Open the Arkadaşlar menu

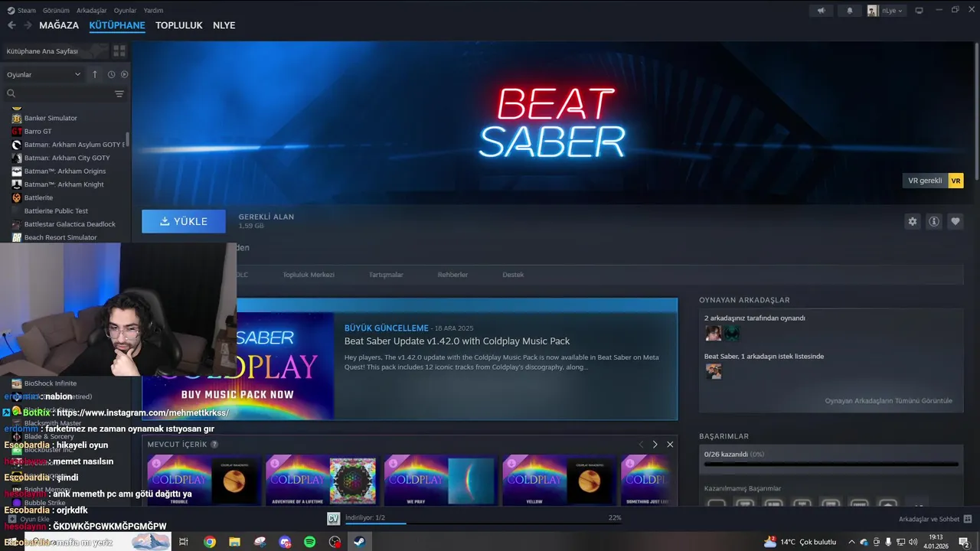coord(92,11)
